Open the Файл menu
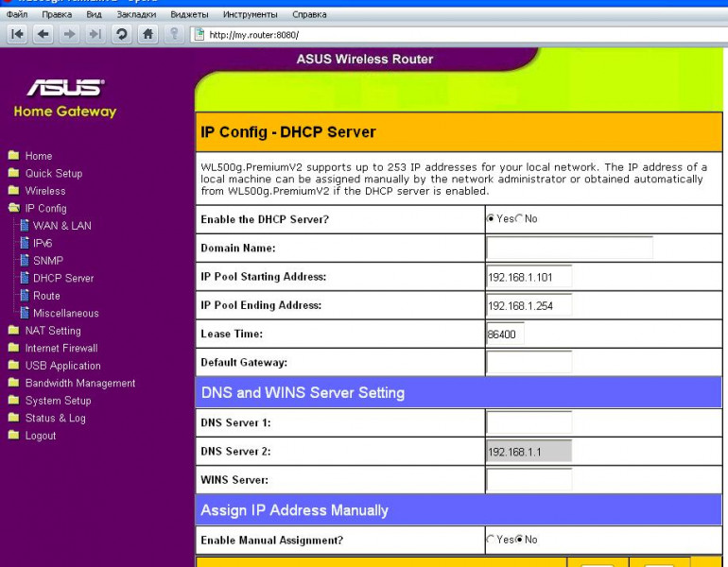728x567 pixels. (x=17, y=14)
